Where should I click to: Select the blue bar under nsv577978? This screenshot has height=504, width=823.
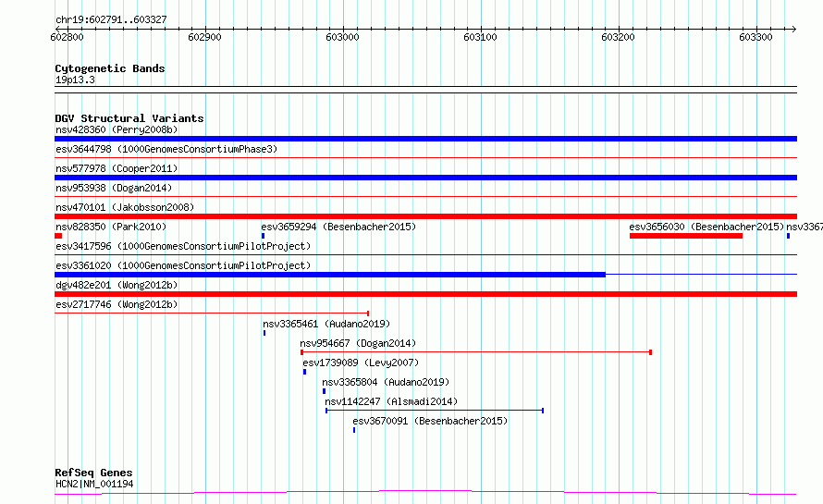click(425, 178)
